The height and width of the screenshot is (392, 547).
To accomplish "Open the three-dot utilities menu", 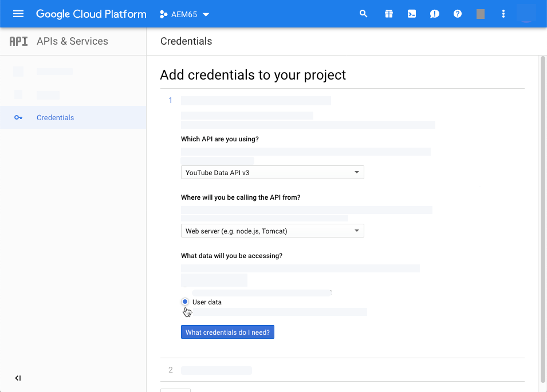I will 503,14.
